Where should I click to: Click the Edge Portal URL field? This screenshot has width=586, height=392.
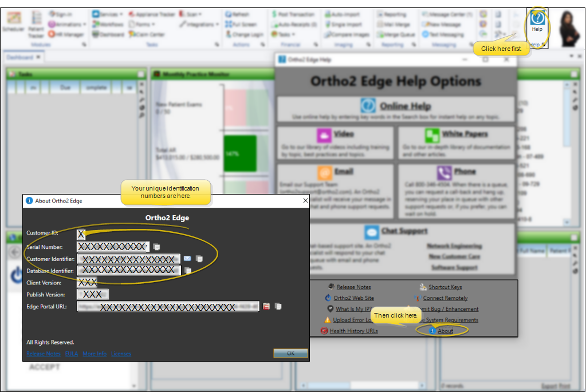point(168,307)
